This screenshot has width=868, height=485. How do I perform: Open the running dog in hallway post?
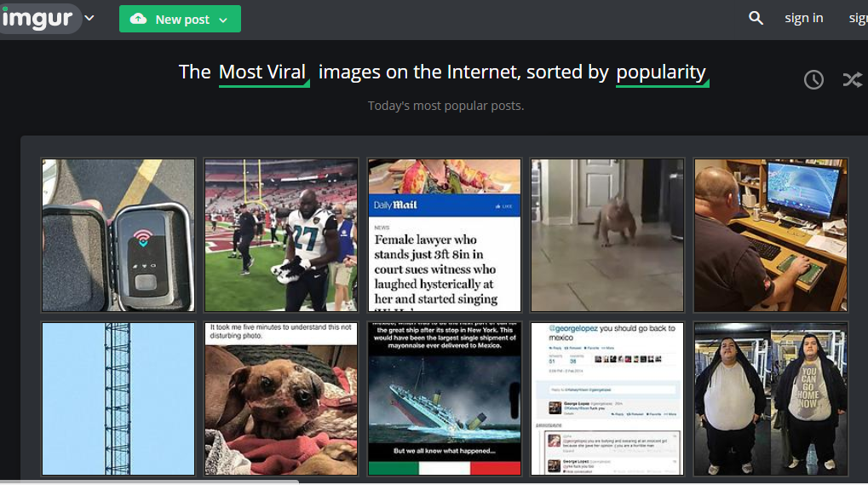[x=607, y=235]
